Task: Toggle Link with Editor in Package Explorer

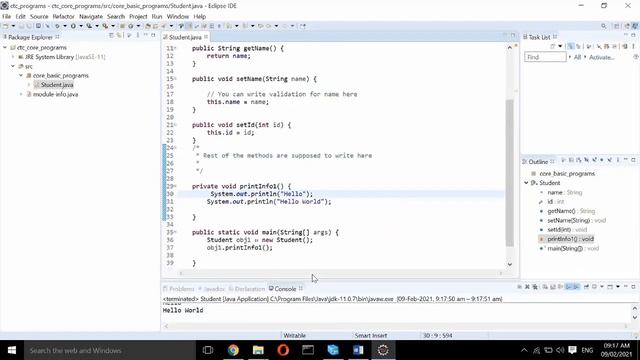Action: 119,36
